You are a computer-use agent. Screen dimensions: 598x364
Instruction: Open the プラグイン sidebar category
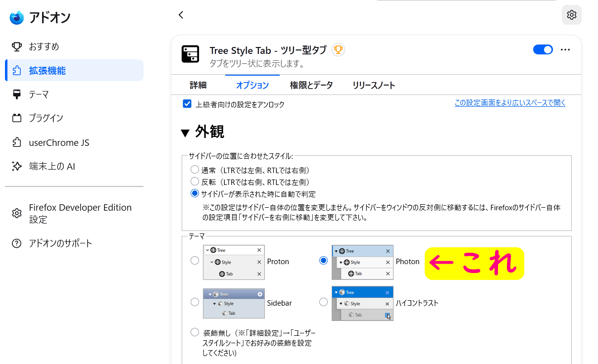pyautogui.click(x=74, y=118)
